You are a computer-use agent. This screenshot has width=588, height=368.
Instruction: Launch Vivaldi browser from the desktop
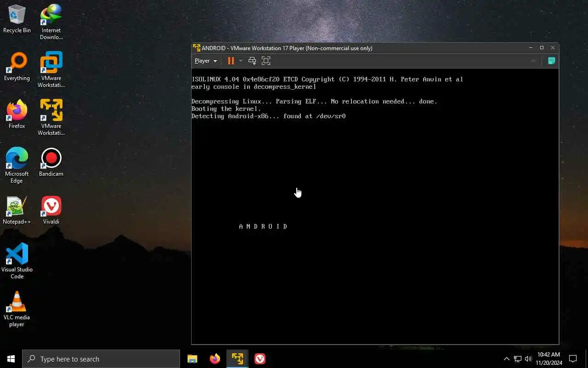point(51,210)
